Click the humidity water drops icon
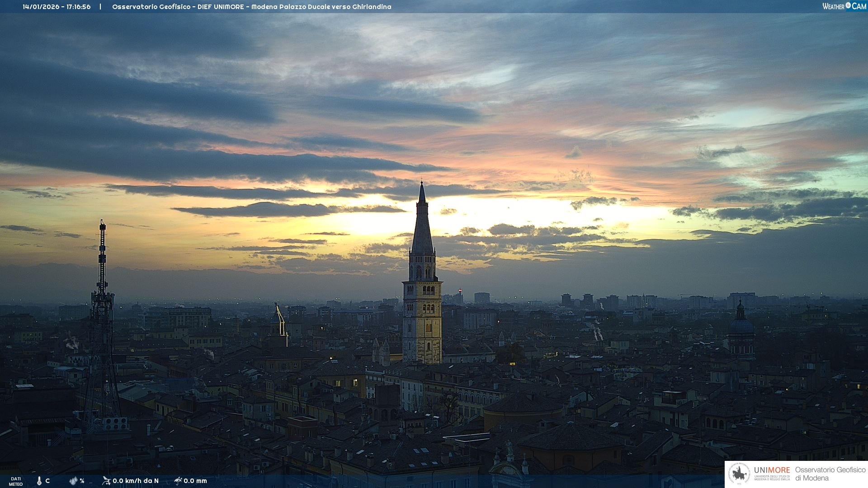The width and height of the screenshot is (868, 488). click(x=73, y=481)
